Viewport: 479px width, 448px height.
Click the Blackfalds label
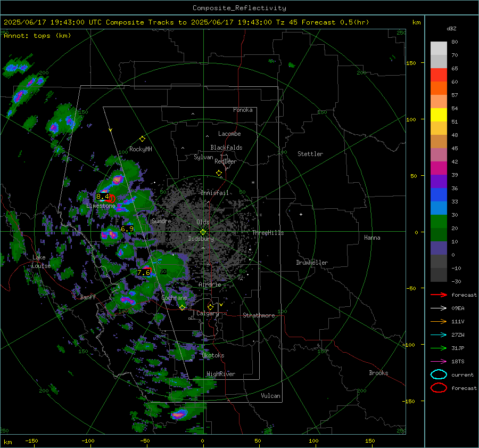coord(226,148)
